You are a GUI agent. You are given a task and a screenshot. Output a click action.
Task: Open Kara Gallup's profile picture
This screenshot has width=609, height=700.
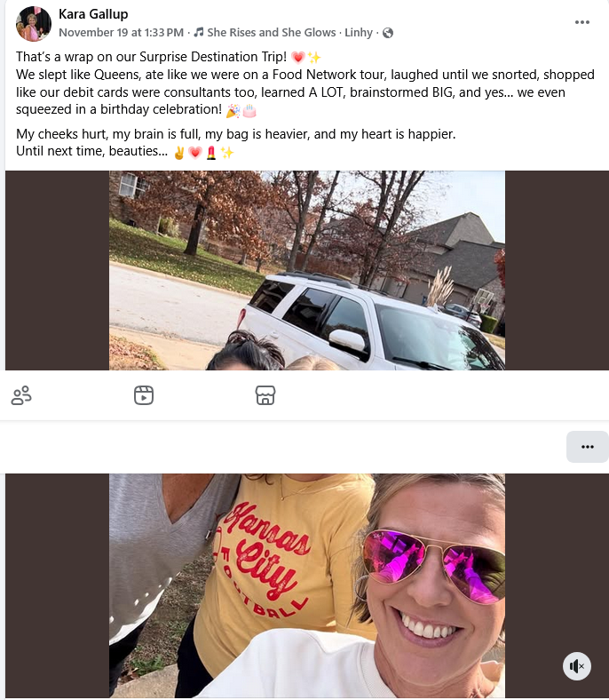click(x=34, y=24)
